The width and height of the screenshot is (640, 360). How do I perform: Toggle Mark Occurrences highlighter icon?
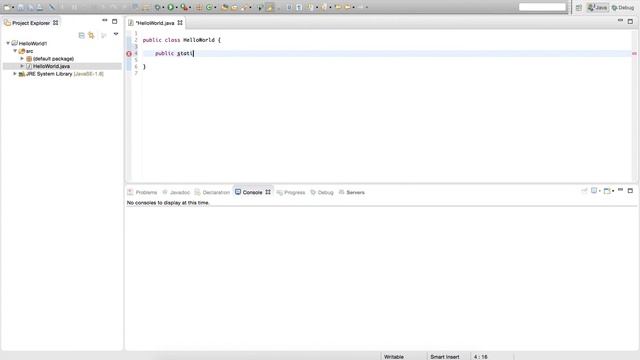tap(269, 7)
